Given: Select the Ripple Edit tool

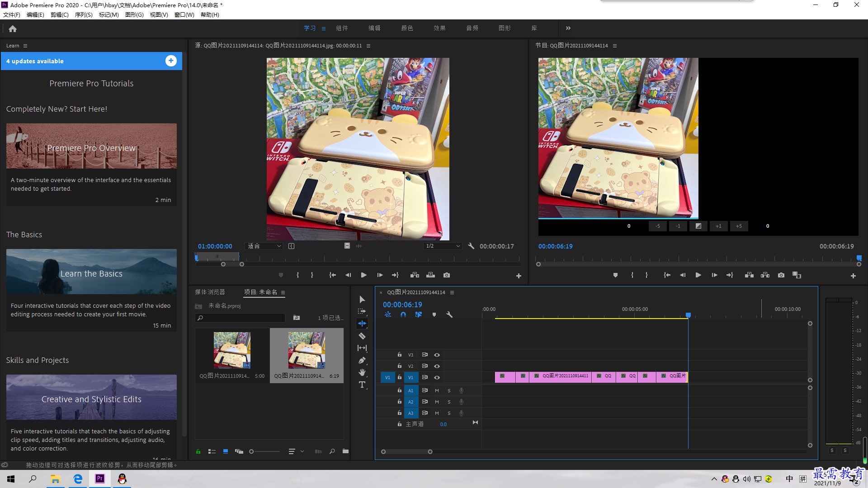Looking at the screenshot, I should coord(362,324).
